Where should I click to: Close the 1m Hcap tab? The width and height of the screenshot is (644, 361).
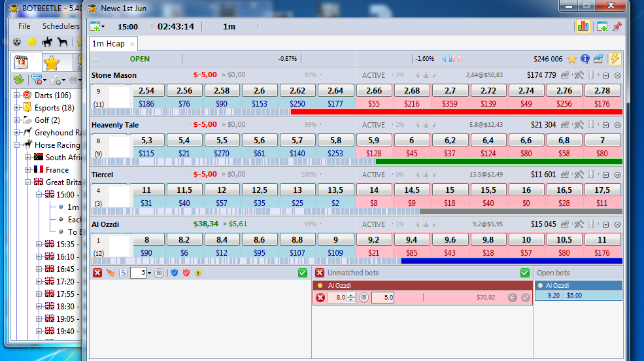click(x=132, y=44)
